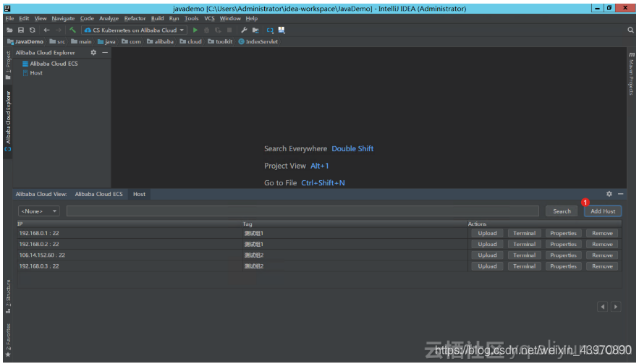
Task: Click the Search button
Action: pos(562,211)
